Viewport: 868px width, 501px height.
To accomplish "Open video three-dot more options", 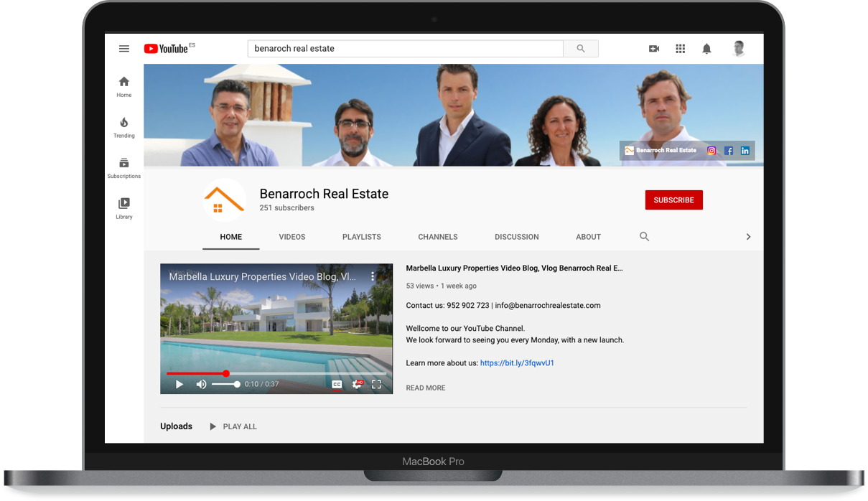I will point(373,276).
